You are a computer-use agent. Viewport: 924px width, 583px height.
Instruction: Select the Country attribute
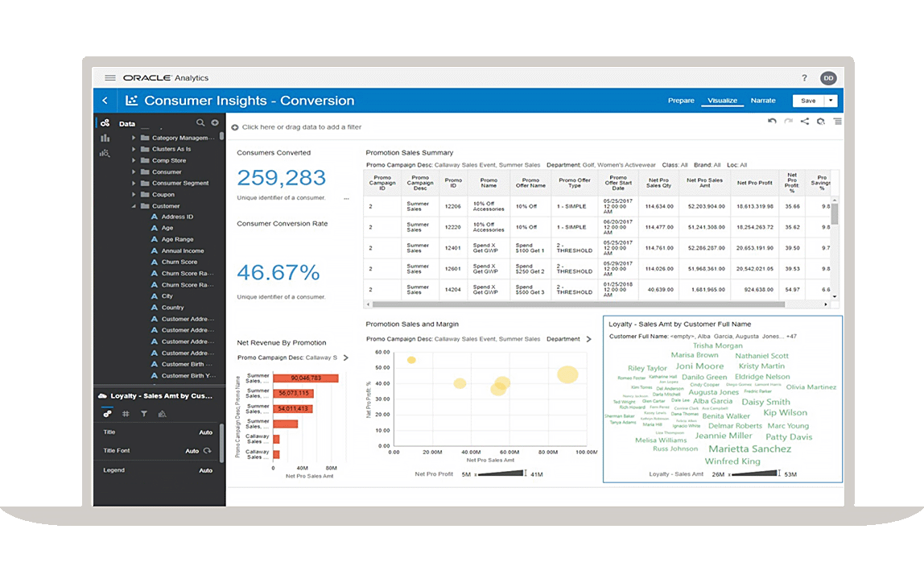click(x=173, y=308)
